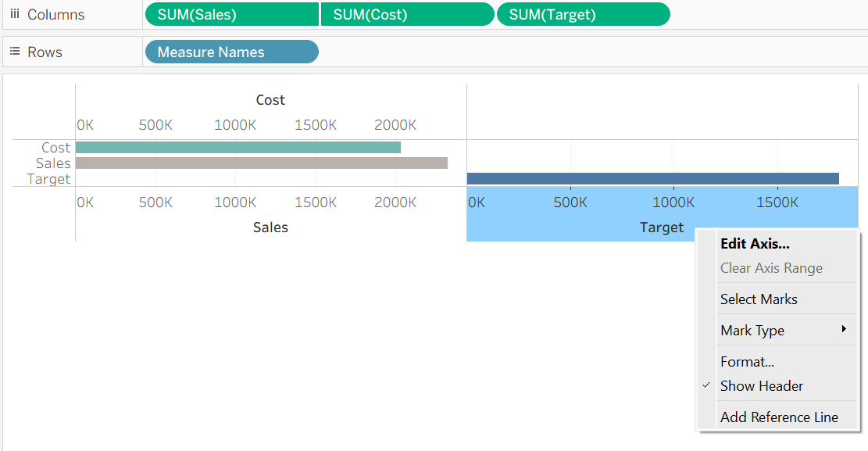Image resolution: width=868 pixels, height=451 pixels.
Task: Select Add Reference Line option
Action: [779, 417]
